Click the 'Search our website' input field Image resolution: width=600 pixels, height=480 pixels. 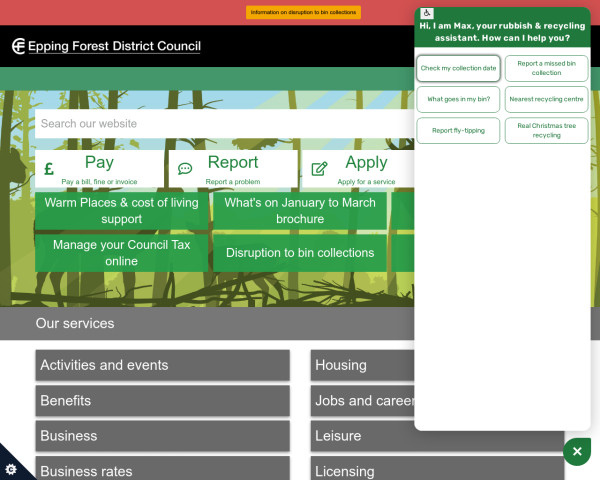[x=220, y=124]
